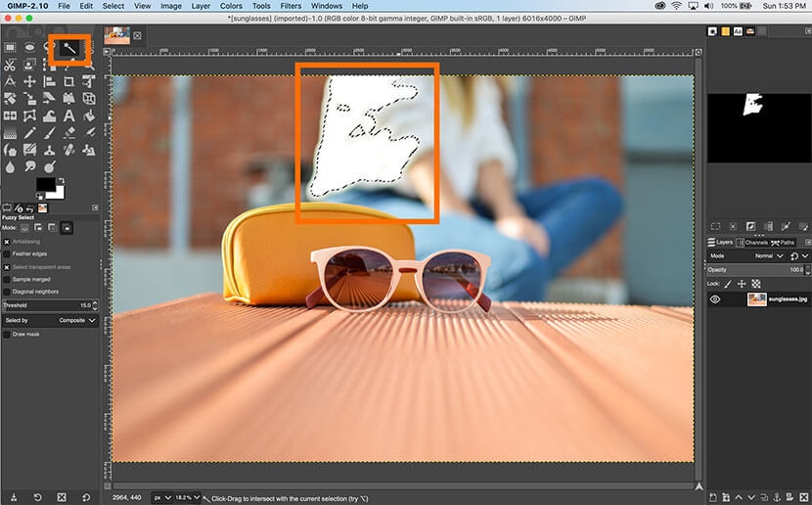Open the zoom percentage dropdown in status bar
812x505 pixels.
coord(187,497)
